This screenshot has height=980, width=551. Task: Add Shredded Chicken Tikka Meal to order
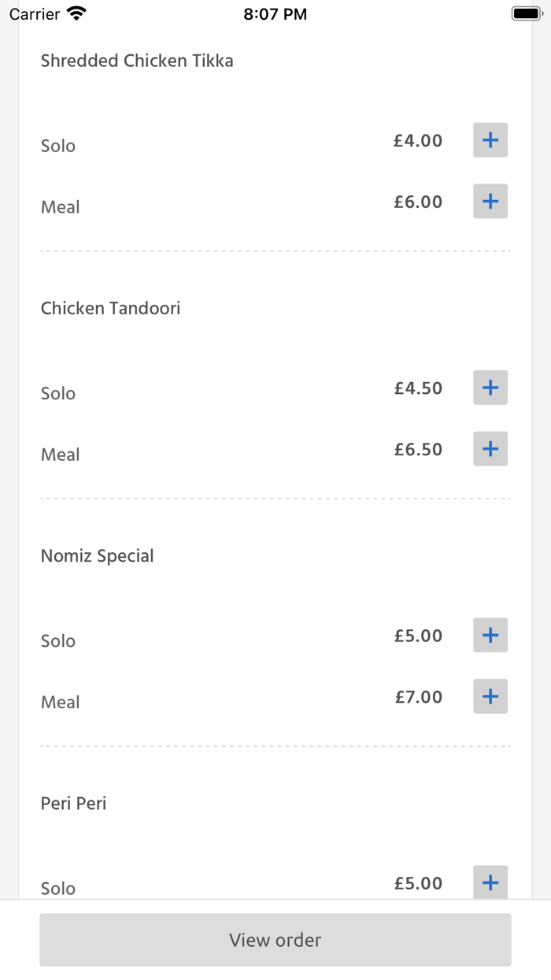pyautogui.click(x=490, y=201)
